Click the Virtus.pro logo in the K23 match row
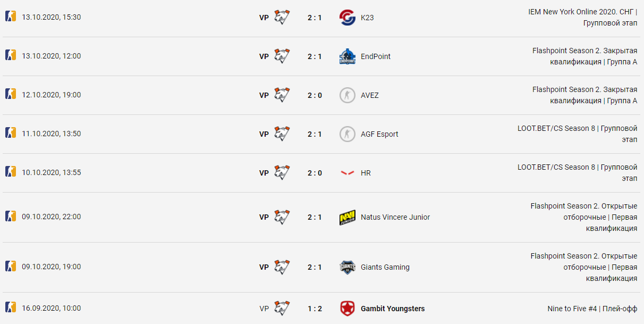Screen dimensions: 644x324 coord(282,18)
